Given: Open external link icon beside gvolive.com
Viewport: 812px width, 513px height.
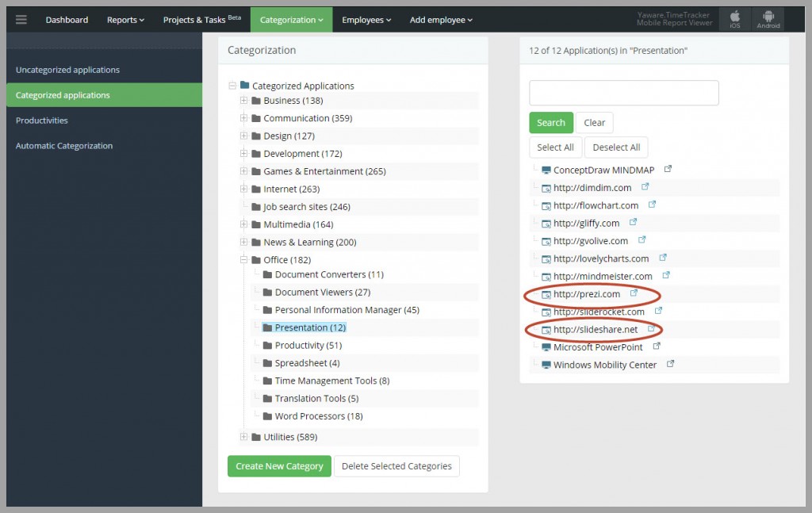Looking at the screenshot, I should tap(642, 239).
